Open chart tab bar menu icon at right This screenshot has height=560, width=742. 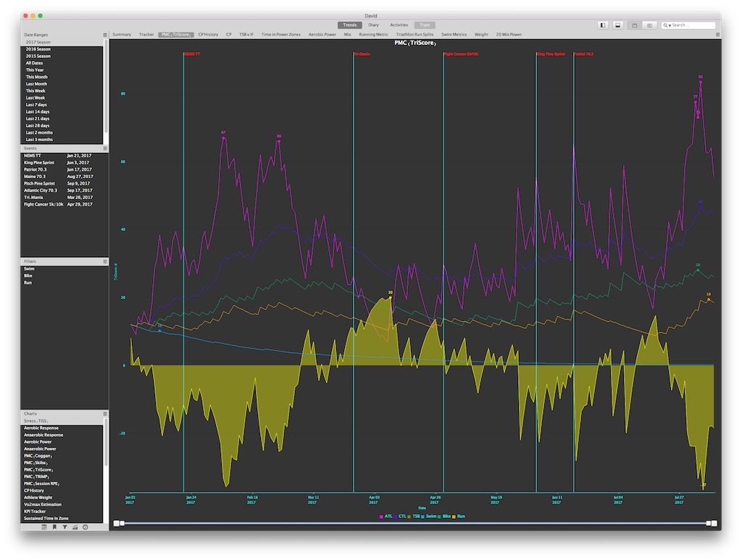coord(718,35)
